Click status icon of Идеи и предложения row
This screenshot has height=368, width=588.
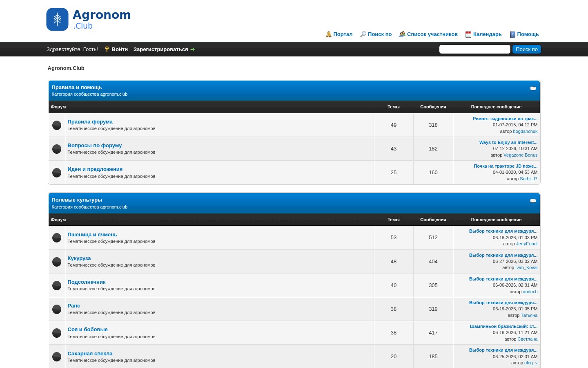[57, 173]
